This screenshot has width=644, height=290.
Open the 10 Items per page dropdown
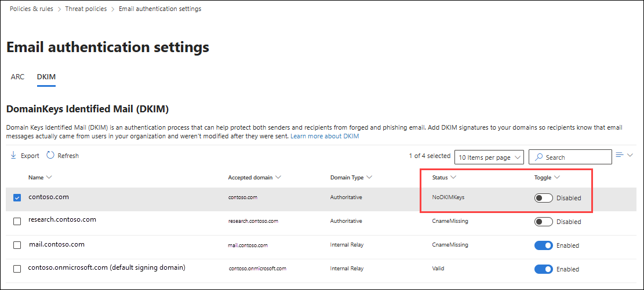[489, 157]
